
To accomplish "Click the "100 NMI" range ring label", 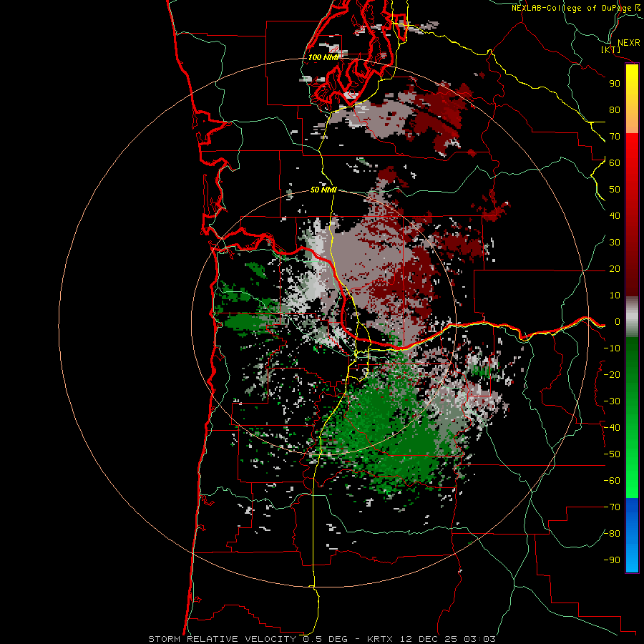I will pyautogui.click(x=323, y=57).
